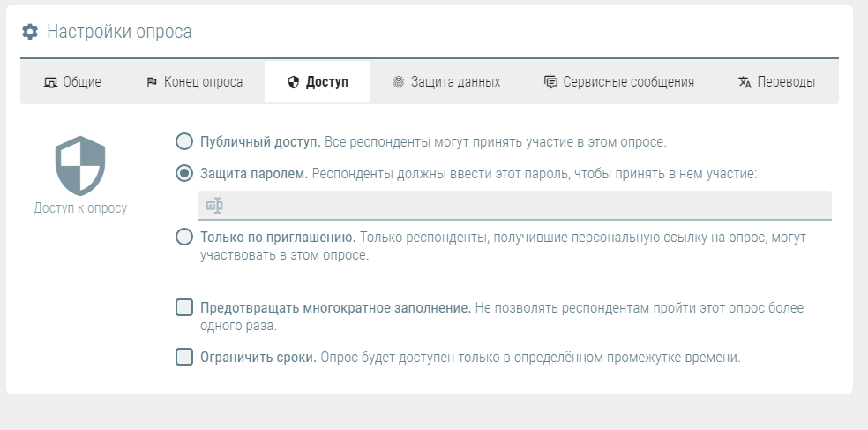Click the large shield icon above Доступ к опросу
The image size is (868, 430).
point(80,165)
